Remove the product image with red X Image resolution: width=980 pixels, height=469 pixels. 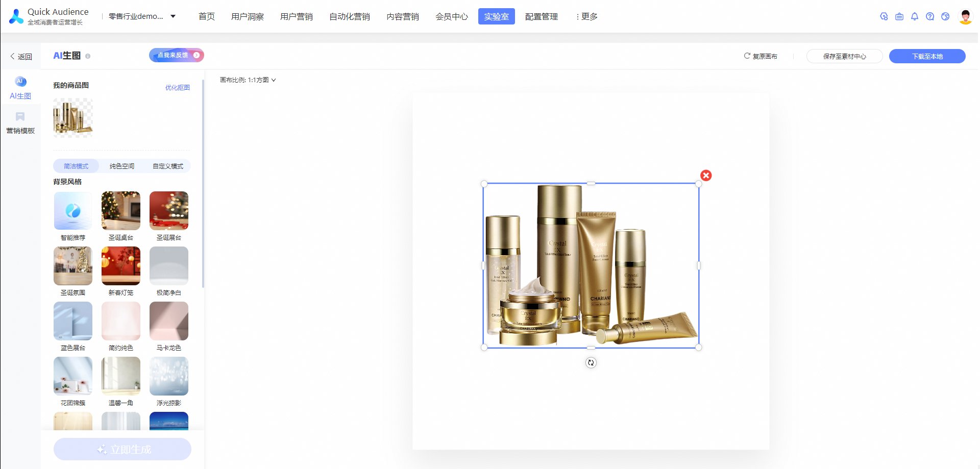click(706, 176)
